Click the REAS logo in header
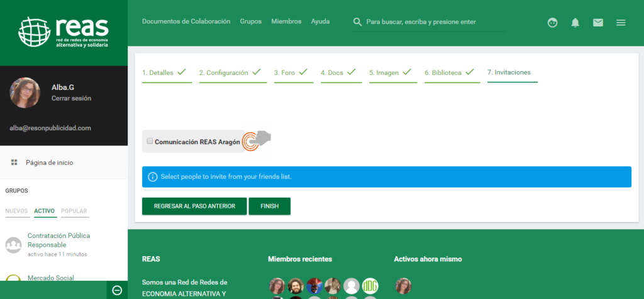 click(64, 33)
